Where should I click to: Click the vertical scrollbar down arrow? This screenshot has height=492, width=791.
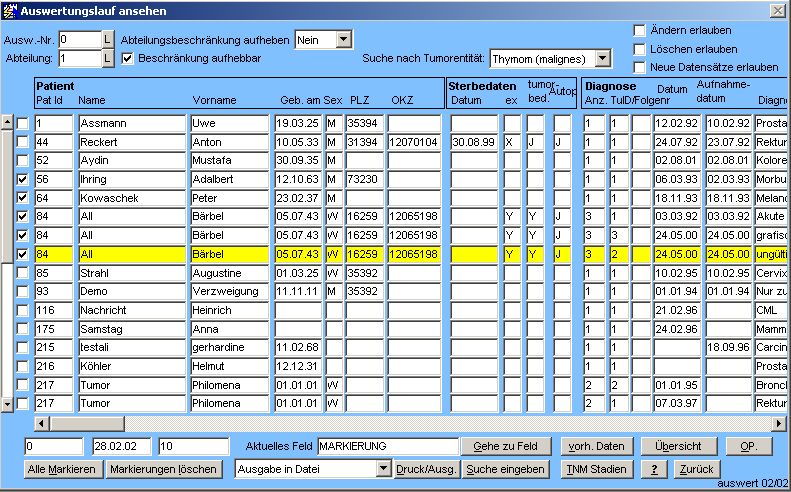pyautogui.click(x=7, y=404)
